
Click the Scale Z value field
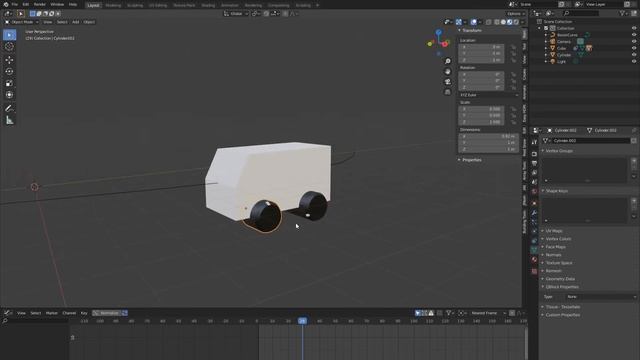(481, 122)
